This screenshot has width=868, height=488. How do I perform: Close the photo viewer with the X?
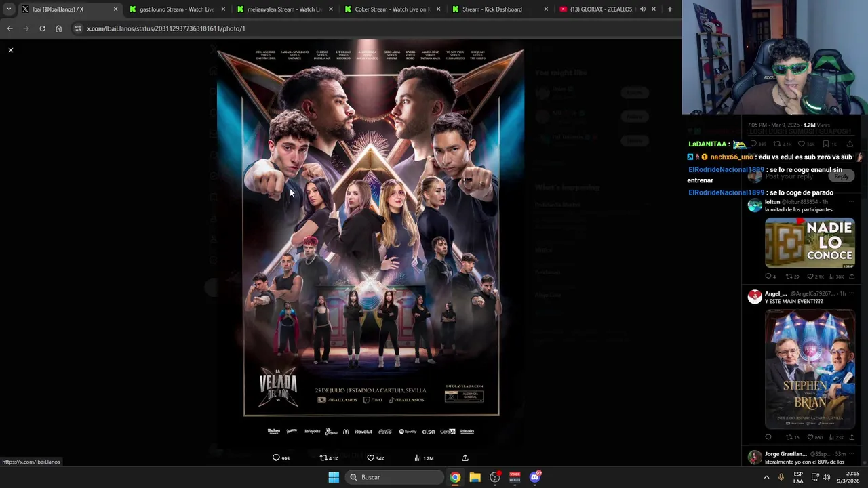point(11,50)
